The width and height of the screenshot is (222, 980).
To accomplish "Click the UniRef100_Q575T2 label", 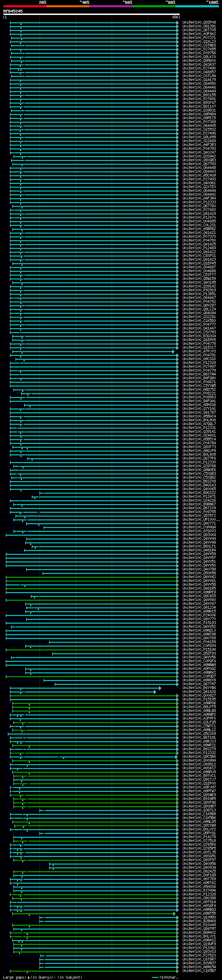I will pos(199,516).
